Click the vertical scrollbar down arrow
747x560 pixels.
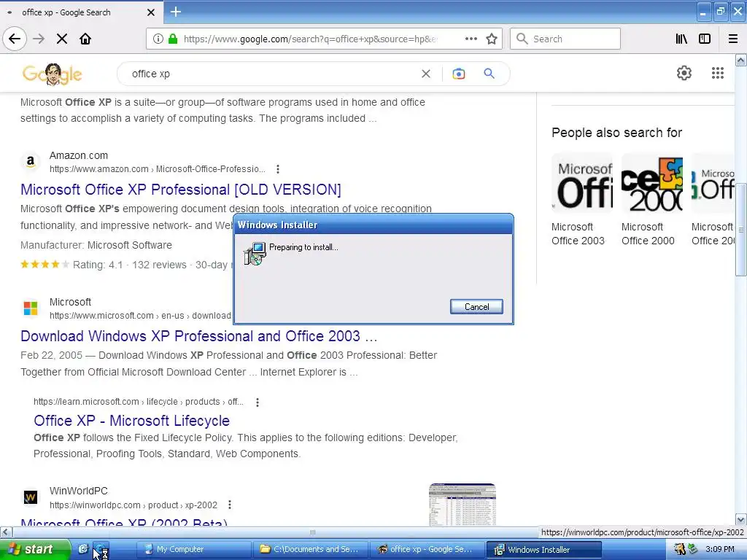click(741, 519)
